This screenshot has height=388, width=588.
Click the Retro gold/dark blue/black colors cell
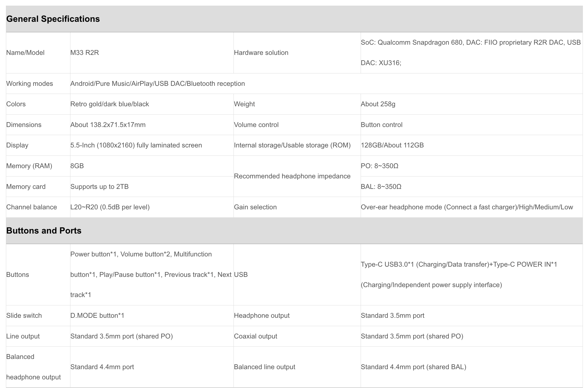point(110,104)
